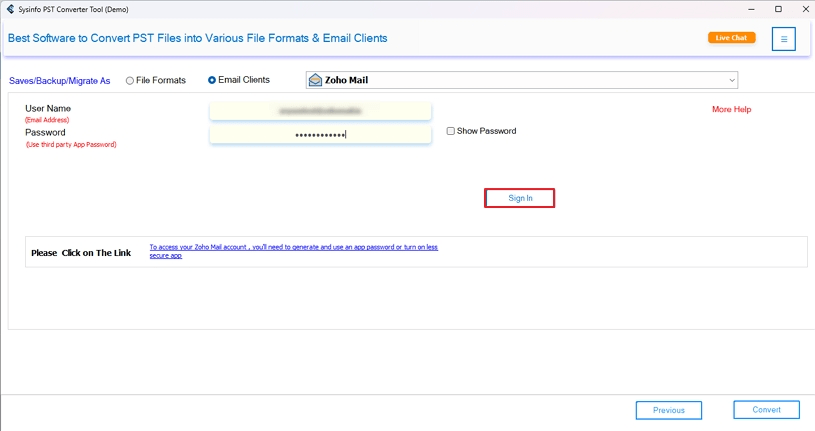Minimize the PST Converter window
The width and height of the screenshot is (815, 431).
[x=751, y=9]
